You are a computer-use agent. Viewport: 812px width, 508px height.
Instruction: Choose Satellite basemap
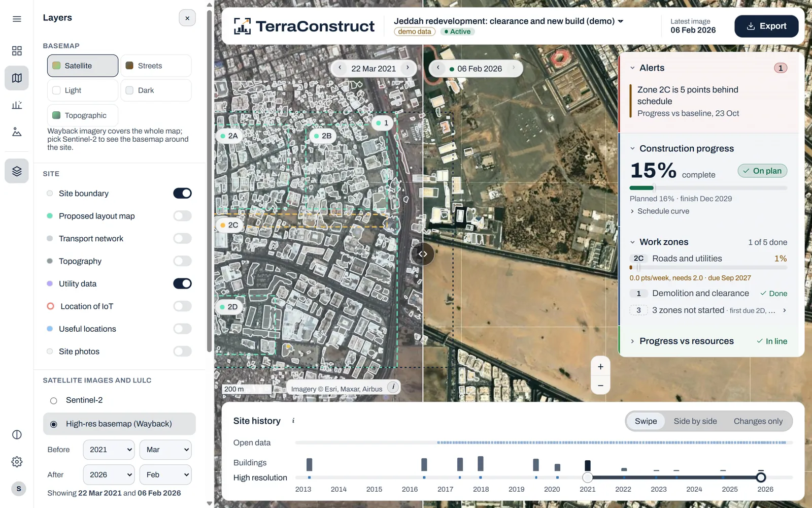(83, 66)
